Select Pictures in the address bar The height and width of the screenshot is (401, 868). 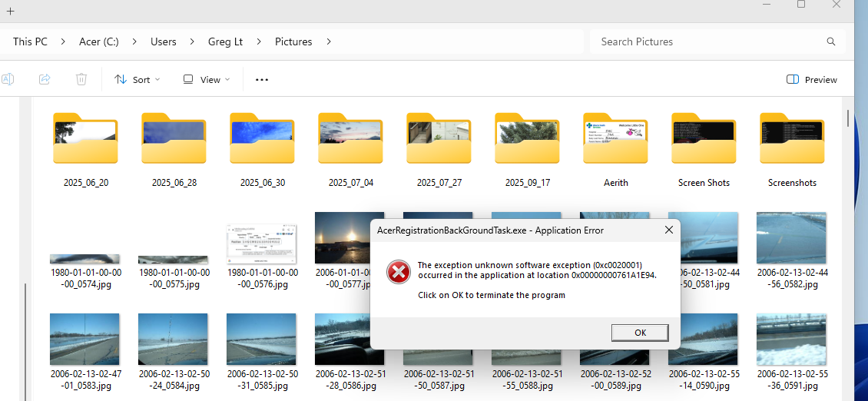tap(293, 41)
